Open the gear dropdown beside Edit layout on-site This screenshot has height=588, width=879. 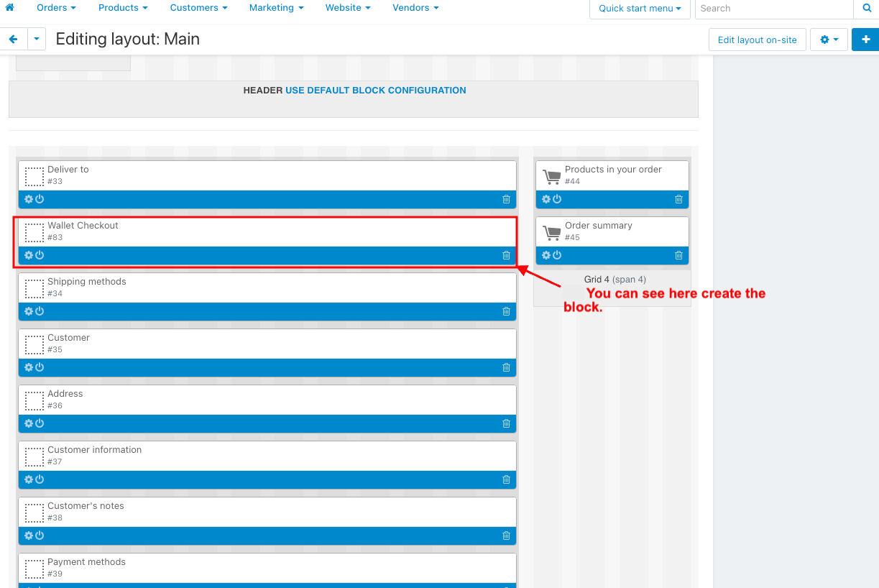coord(829,40)
